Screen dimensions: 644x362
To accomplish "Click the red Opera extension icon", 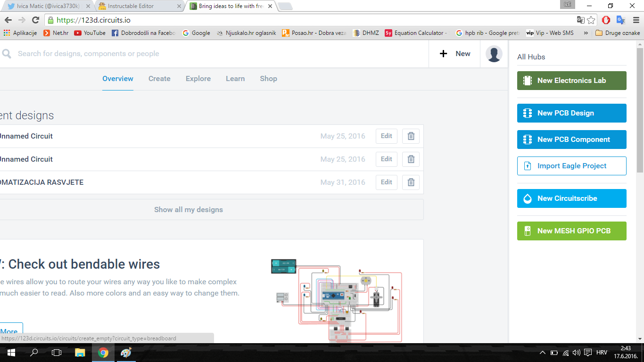I will [606, 20].
